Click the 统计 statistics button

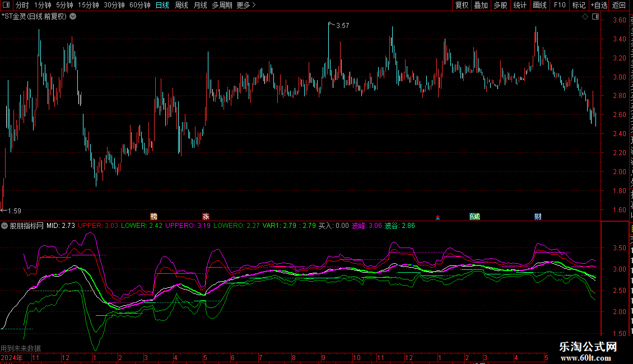pyautogui.click(x=519, y=5)
